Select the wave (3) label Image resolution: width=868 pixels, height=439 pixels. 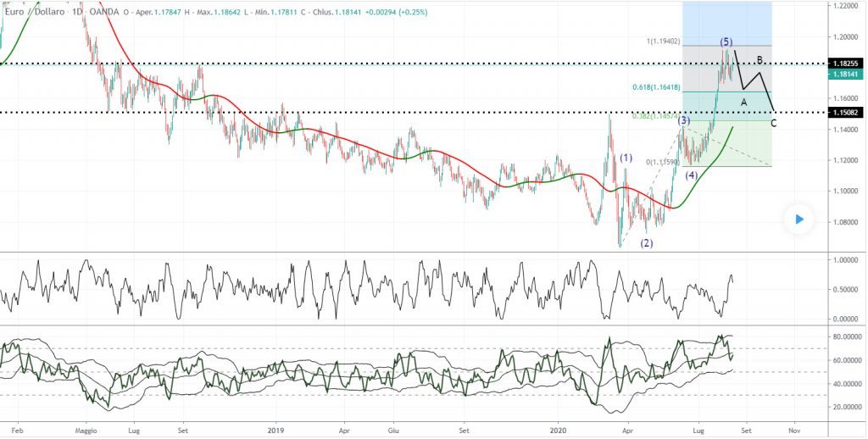click(x=684, y=120)
